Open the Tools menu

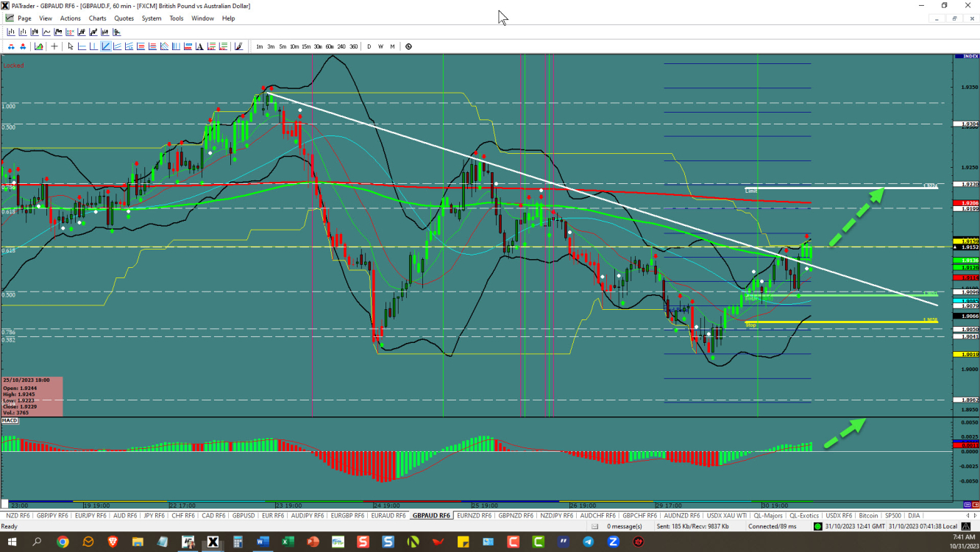[177, 18]
